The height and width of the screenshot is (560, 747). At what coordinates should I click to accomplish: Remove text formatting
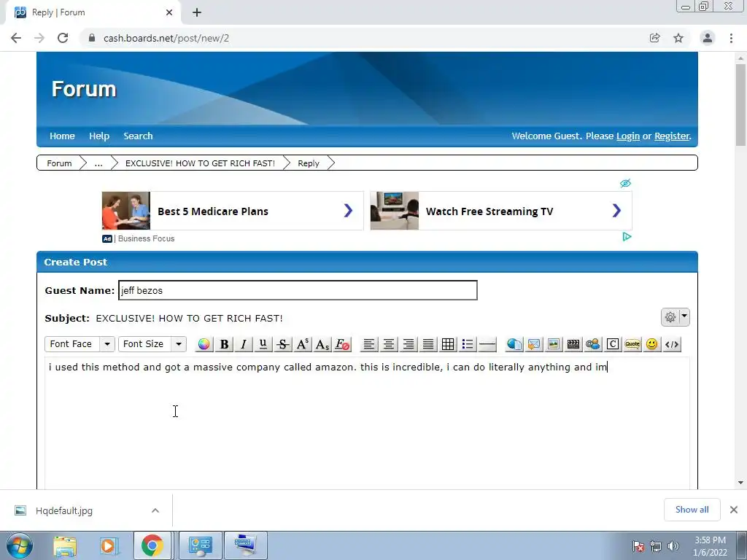(x=343, y=344)
